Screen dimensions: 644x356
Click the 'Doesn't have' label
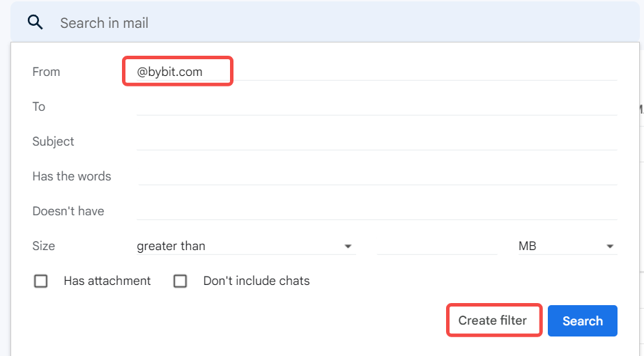68,211
